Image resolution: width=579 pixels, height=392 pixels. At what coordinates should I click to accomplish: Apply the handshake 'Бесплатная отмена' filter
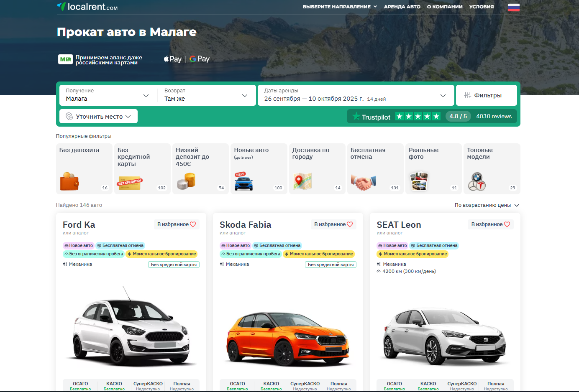point(375,169)
